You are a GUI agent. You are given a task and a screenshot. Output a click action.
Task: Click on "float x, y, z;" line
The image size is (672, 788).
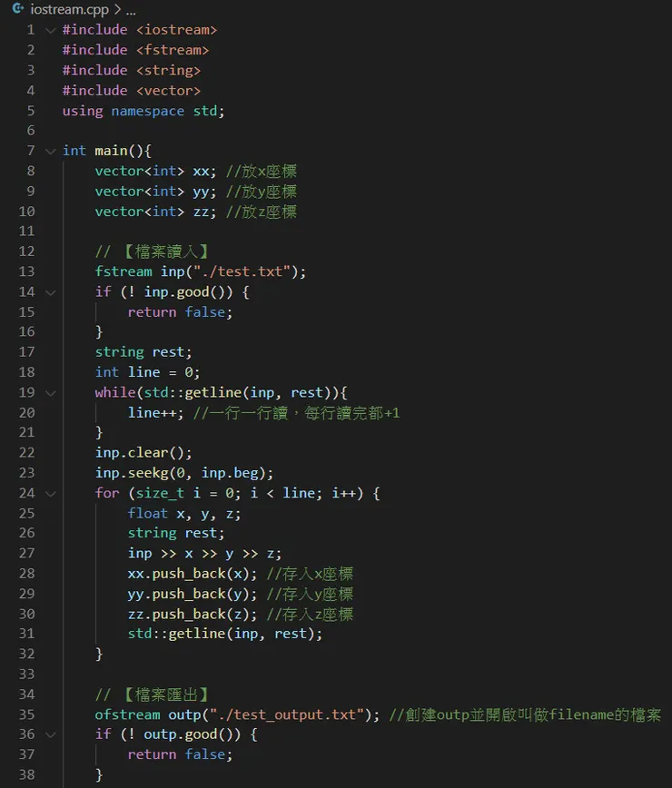click(184, 513)
